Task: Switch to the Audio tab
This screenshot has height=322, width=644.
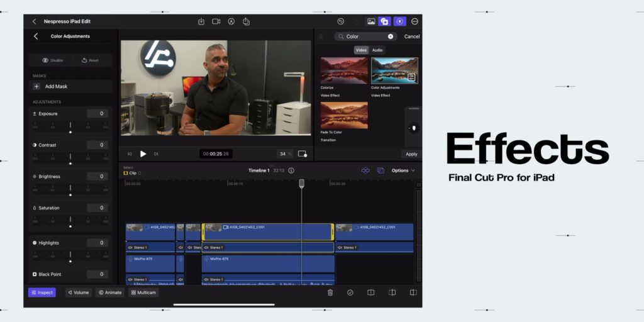Action: click(377, 50)
